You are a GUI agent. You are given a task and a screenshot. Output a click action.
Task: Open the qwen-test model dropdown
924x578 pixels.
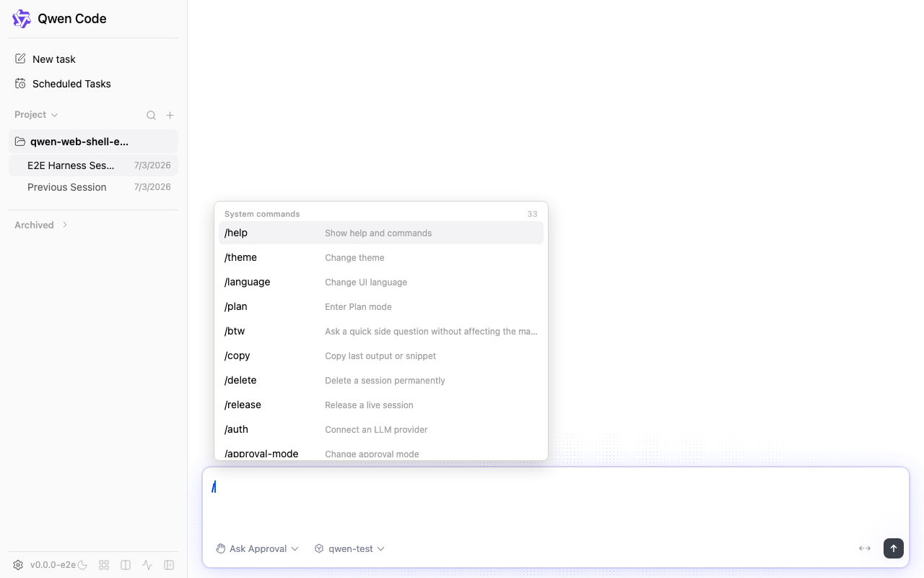pyautogui.click(x=349, y=549)
